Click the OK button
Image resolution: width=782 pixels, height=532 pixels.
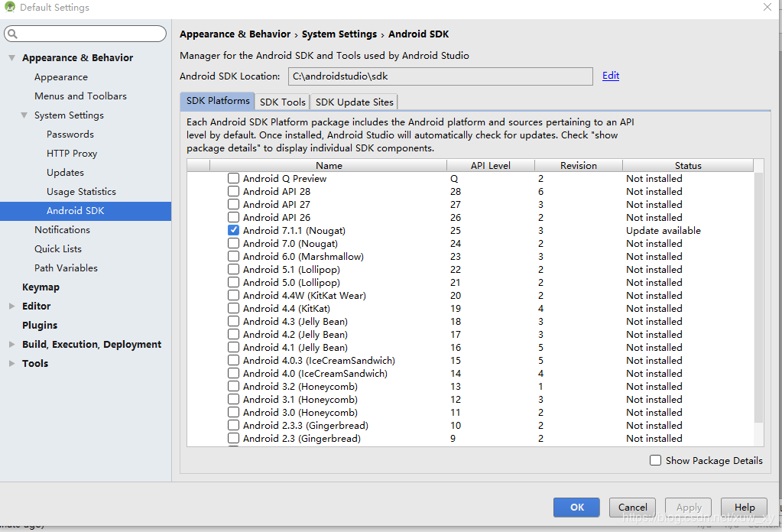(576, 507)
